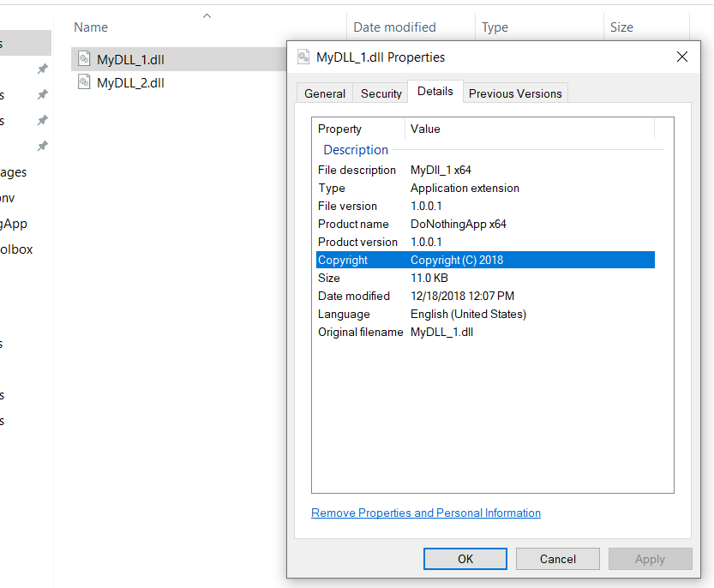
Task: Select MyDLL_2.dll file name in file list
Action: (x=130, y=83)
